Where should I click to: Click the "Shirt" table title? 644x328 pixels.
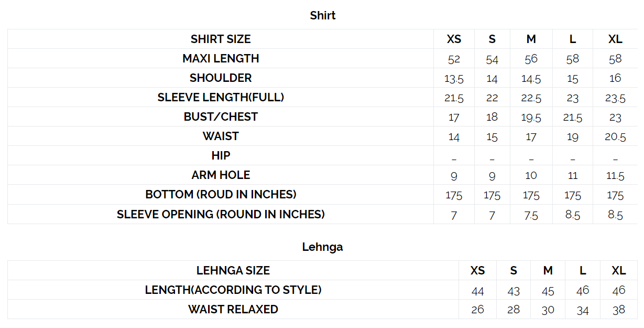322,16
